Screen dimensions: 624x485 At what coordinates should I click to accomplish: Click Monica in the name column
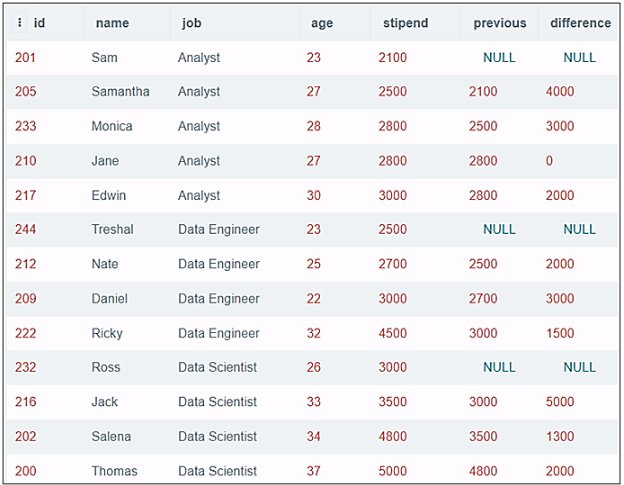click(111, 127)
